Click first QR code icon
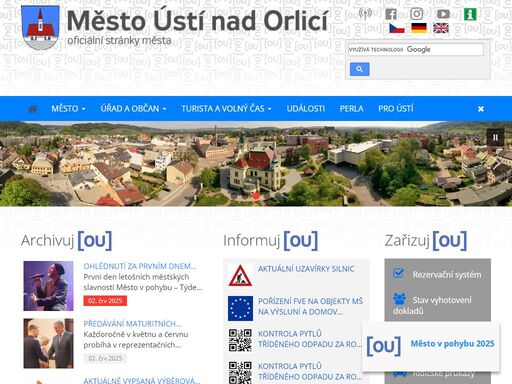 click(x=240, y=340)
